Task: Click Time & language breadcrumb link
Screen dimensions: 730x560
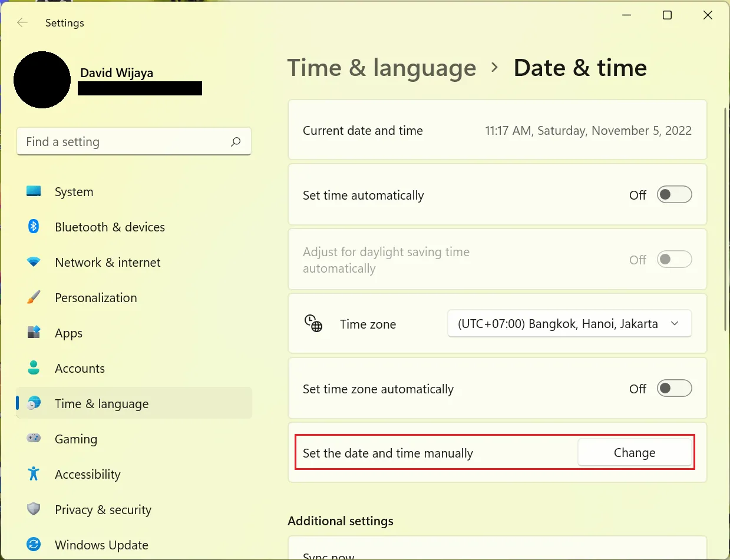Action: click(382, 68)
